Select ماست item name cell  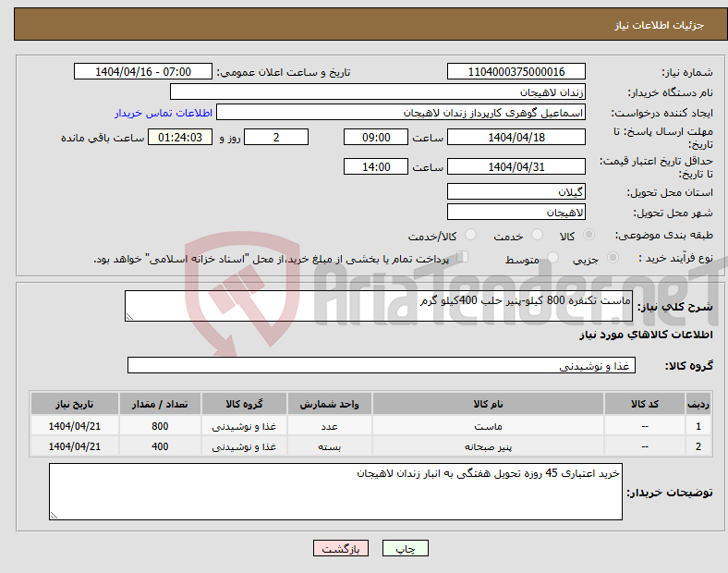coord(488,426)
